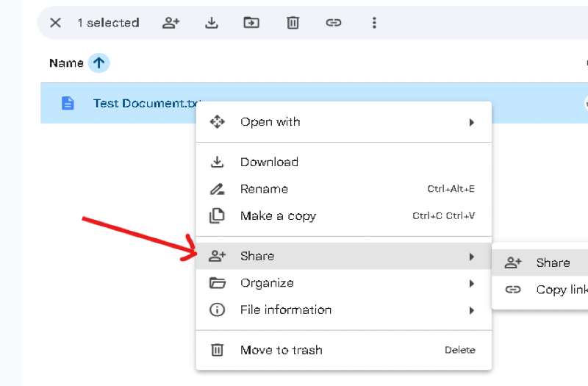Click the Name column header
Screen dimensions: 588x386
point(66,63)
